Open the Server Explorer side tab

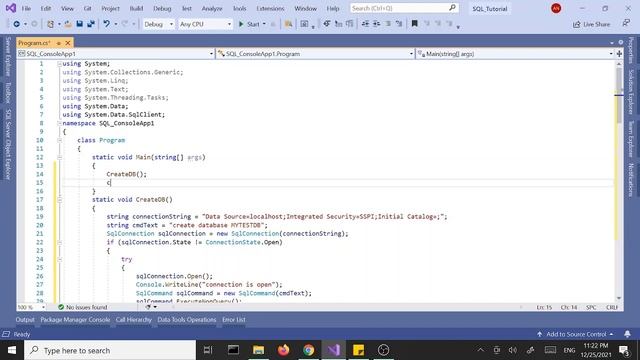(8, 56)
